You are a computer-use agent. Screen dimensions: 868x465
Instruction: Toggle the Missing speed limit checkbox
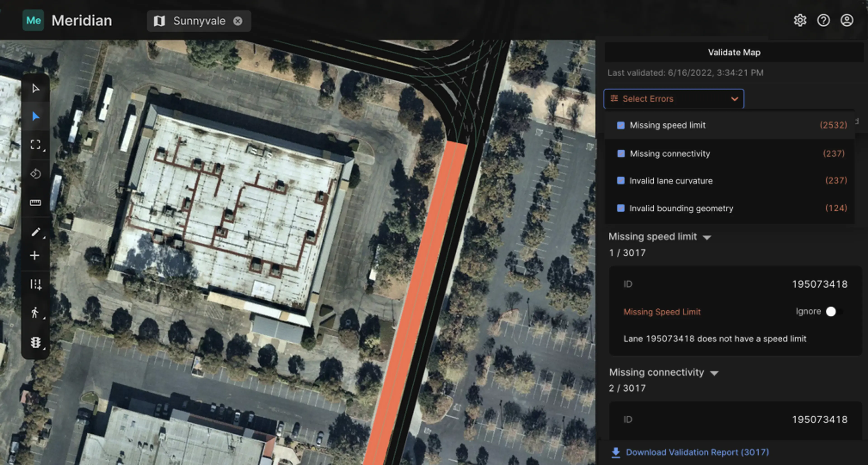[x=620, y=125]
